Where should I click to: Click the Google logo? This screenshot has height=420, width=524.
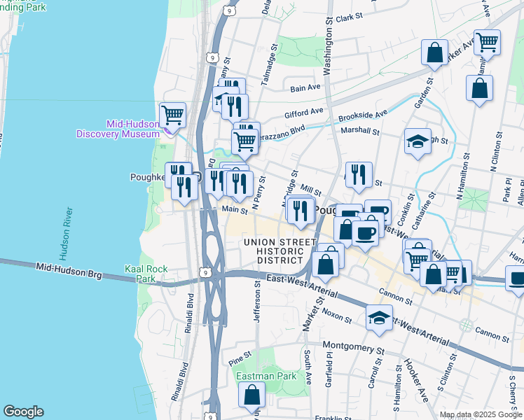[23, 412]
